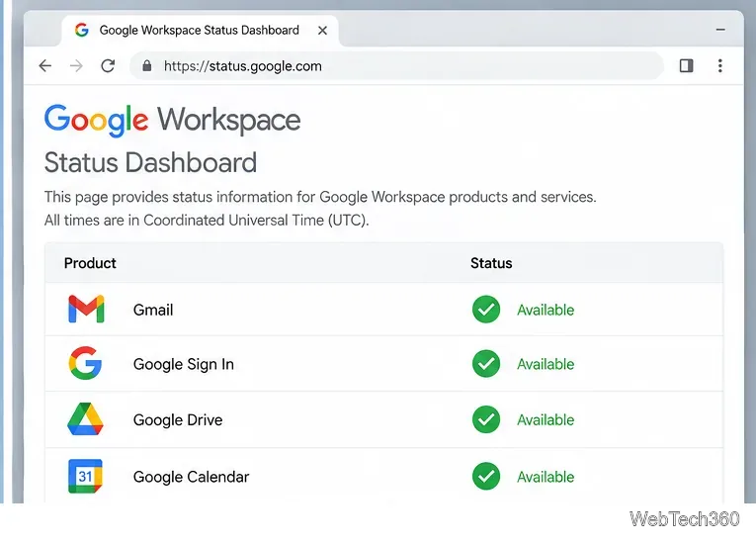The image size is (756, 545).
Task: Click the Google Workspace logo
Action: (172, 121)
